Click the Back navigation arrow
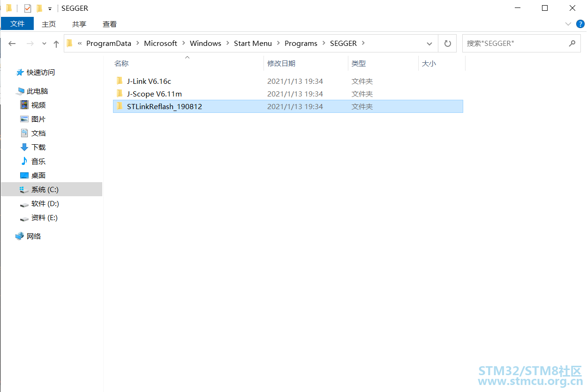This screenshot has width=587, height=392. (x=12, y=44)
